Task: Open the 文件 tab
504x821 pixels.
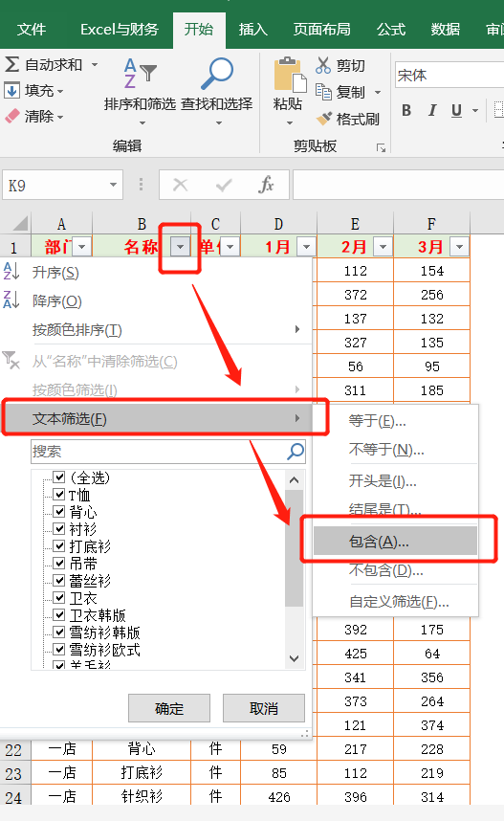Action: click(x=32, y=30)
